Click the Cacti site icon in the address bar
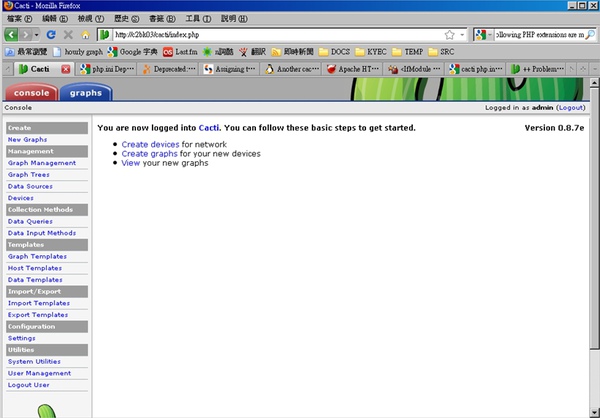 pos(104,35)
